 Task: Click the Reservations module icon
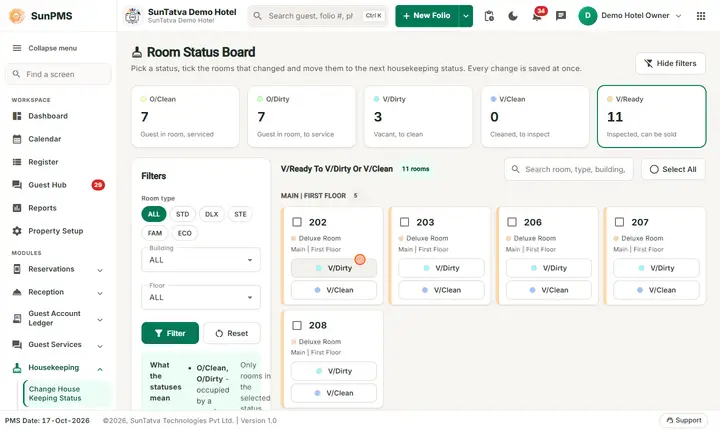(17, 269)
